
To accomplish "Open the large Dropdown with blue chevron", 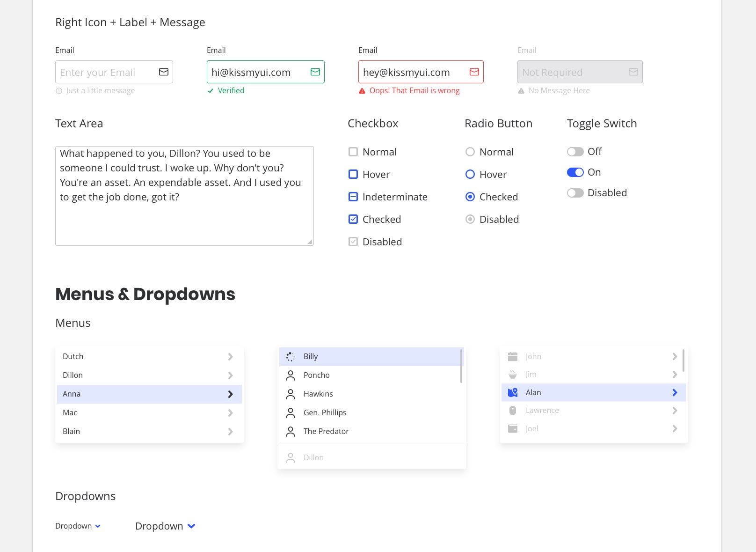I will pos(165,526).
